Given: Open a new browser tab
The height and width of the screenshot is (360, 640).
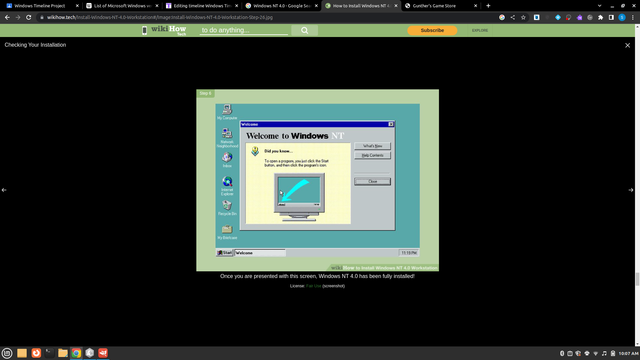Looking at the screenshot, I should click(x=488, y=6).
